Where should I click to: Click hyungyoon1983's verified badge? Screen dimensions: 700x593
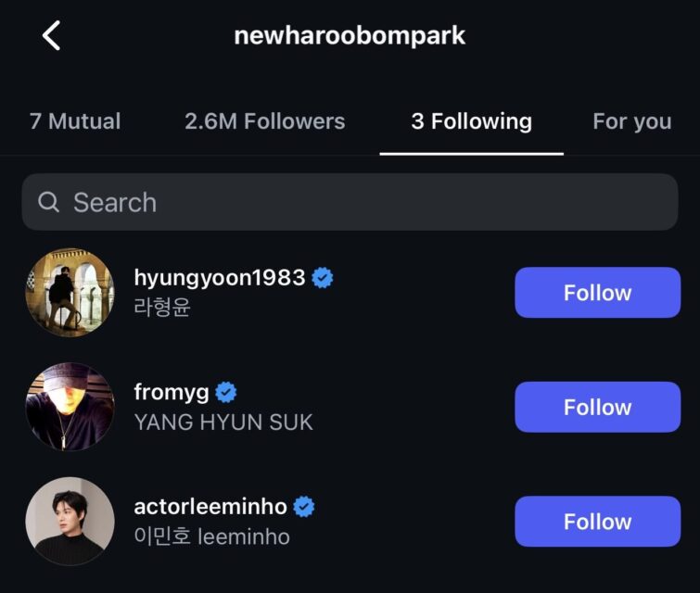click(x=323, y=277)
